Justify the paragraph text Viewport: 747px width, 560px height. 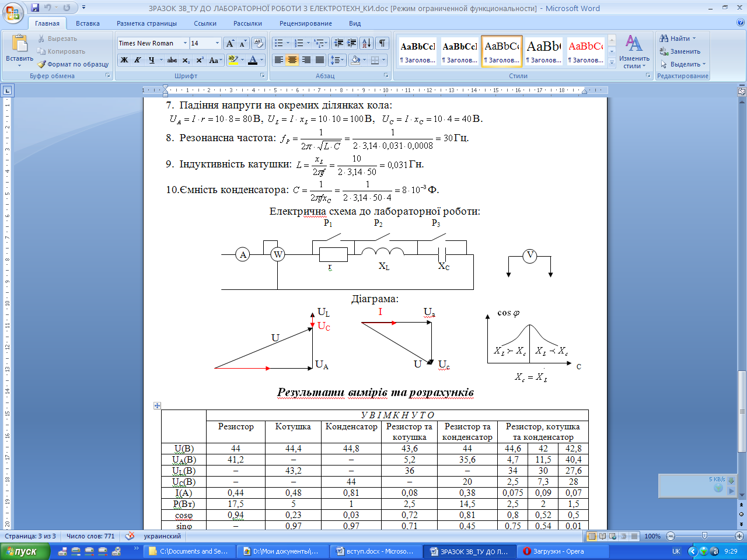pos(320,60)
